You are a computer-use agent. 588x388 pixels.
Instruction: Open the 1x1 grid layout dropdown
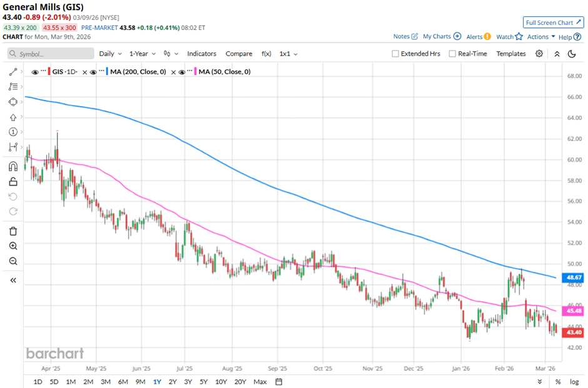288,54
